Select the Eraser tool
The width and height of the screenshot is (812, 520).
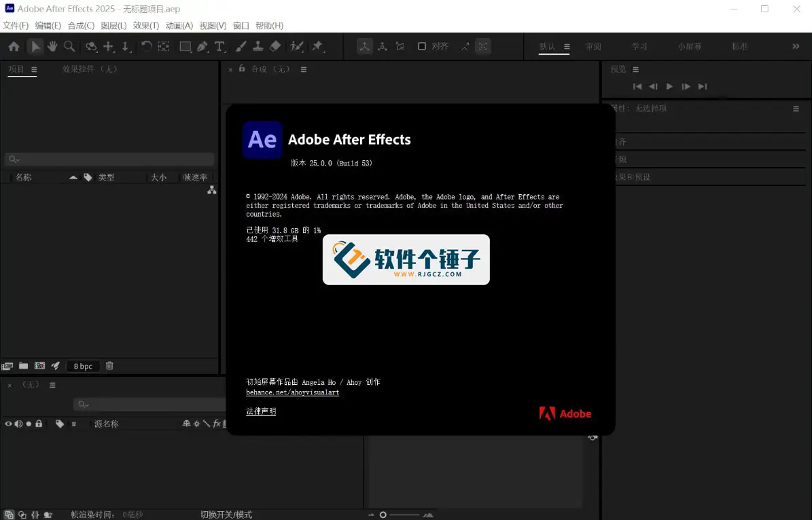[x=275, y=47]
